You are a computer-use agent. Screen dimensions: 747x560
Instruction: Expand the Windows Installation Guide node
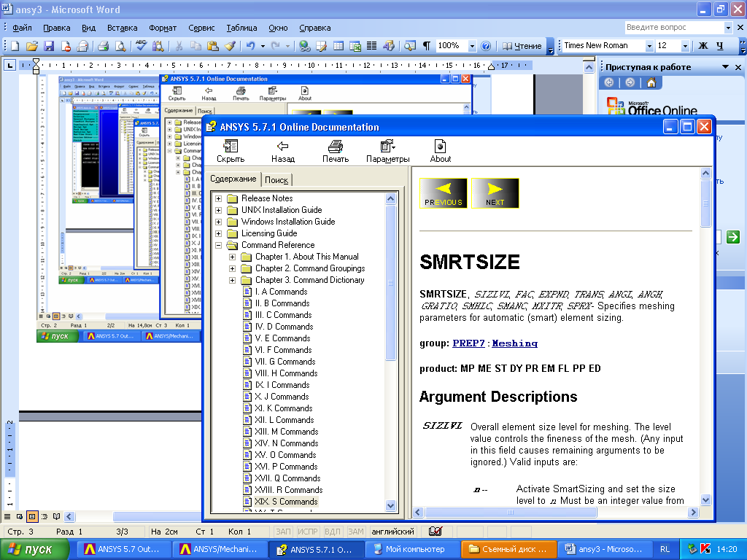coord(219,222)
